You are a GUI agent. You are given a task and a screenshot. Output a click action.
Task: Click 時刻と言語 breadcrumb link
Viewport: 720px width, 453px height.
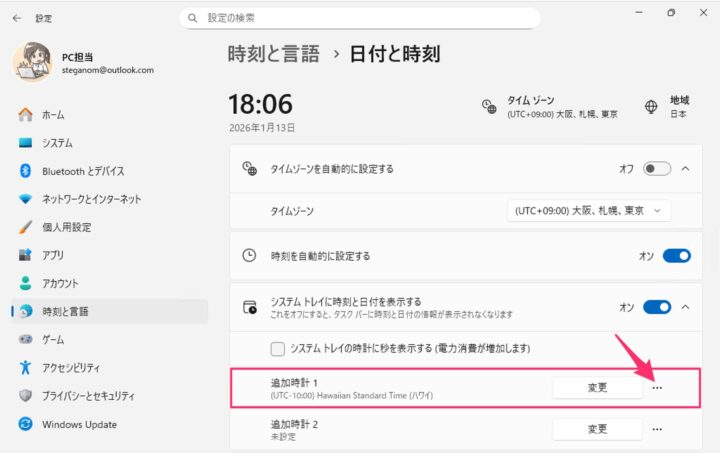tap(273, 54)
